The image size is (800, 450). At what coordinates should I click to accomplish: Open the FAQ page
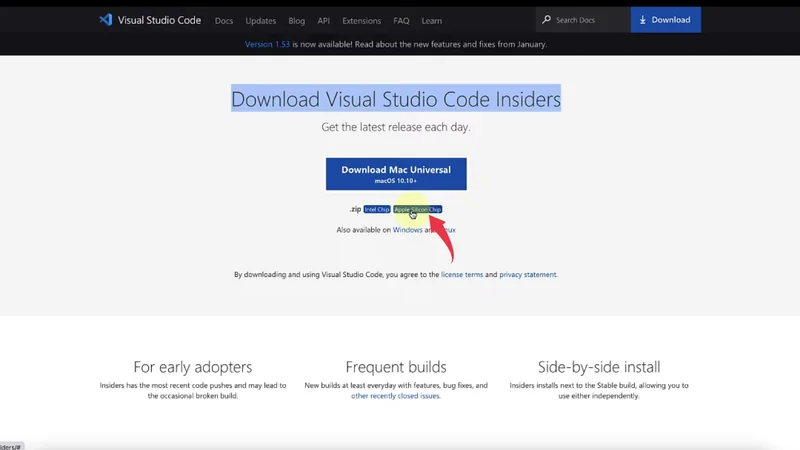click(x=401, y=20)
